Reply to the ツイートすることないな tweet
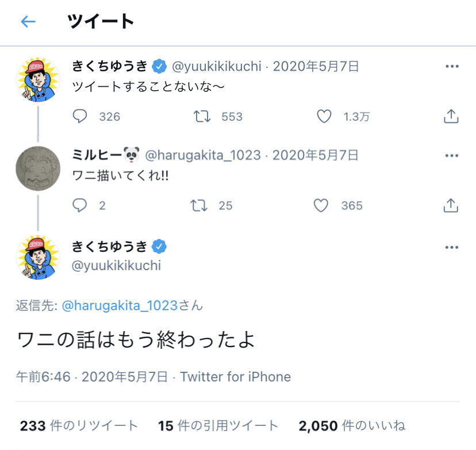476x450 pixels. (x=80, y=117)
